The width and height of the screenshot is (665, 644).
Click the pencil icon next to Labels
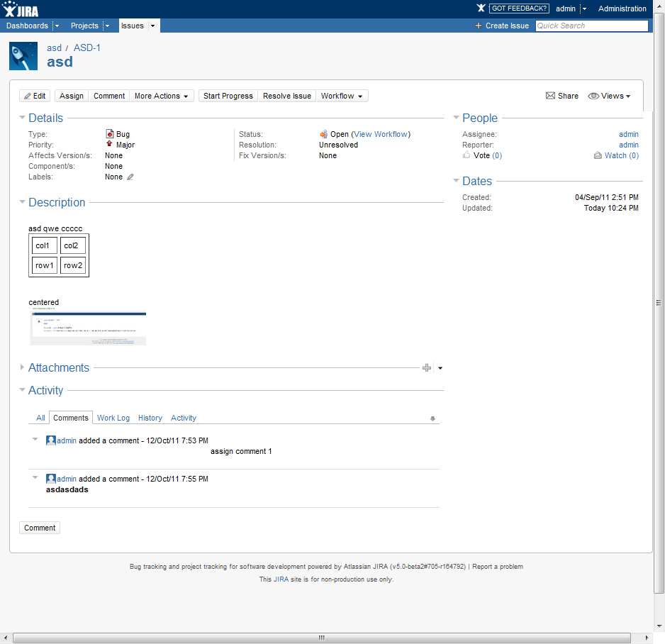(x=130, y=177)
